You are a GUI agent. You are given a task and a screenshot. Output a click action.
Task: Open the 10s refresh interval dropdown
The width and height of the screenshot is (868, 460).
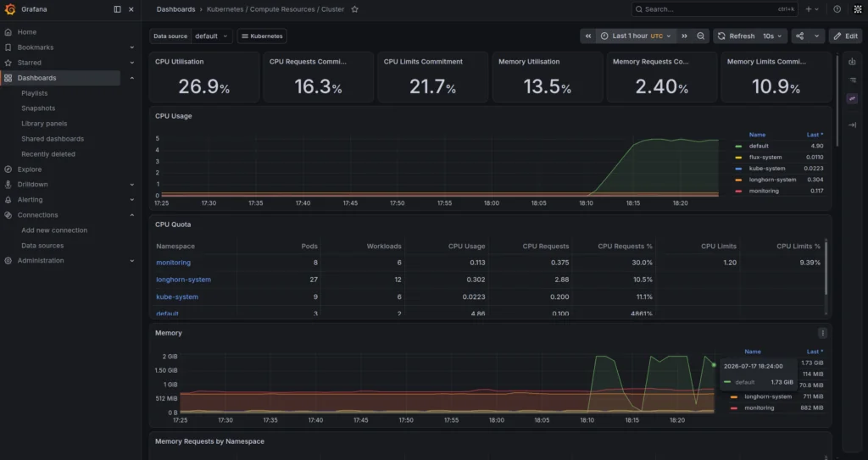[772, 36]
